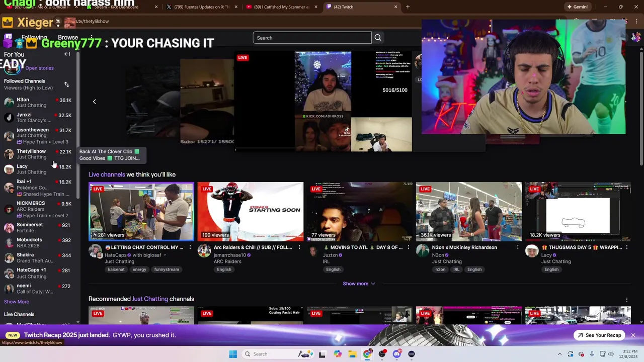The image size is (644, 362).
Task: Click into the Twitch search field
Action: pyautogui.click(x=312, y=38)
